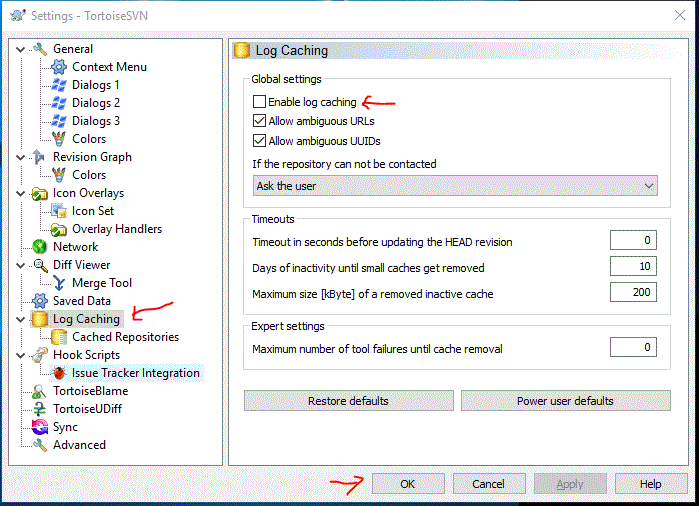699x506 pixels.
Task: Open Help for this dialog
Action: pos(651,484)
